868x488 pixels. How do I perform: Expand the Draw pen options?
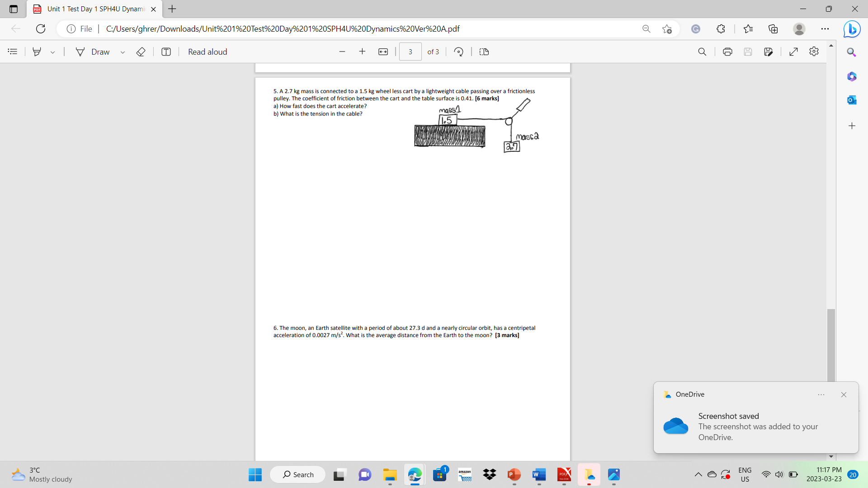(x=123, y=52)
